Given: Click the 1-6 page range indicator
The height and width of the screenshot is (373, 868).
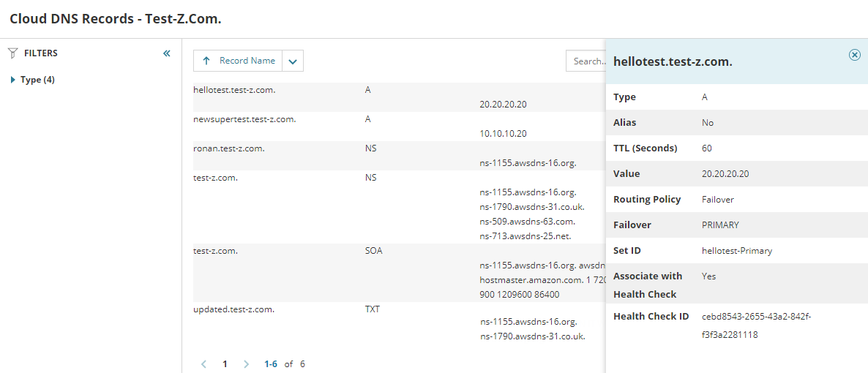Looking at the screenshot, I should 271,363.
